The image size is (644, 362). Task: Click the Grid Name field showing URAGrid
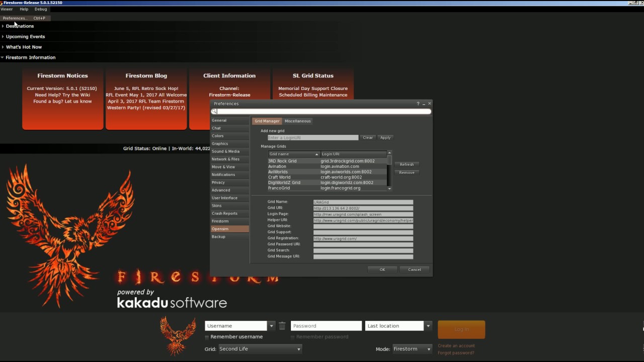(363, 202)
